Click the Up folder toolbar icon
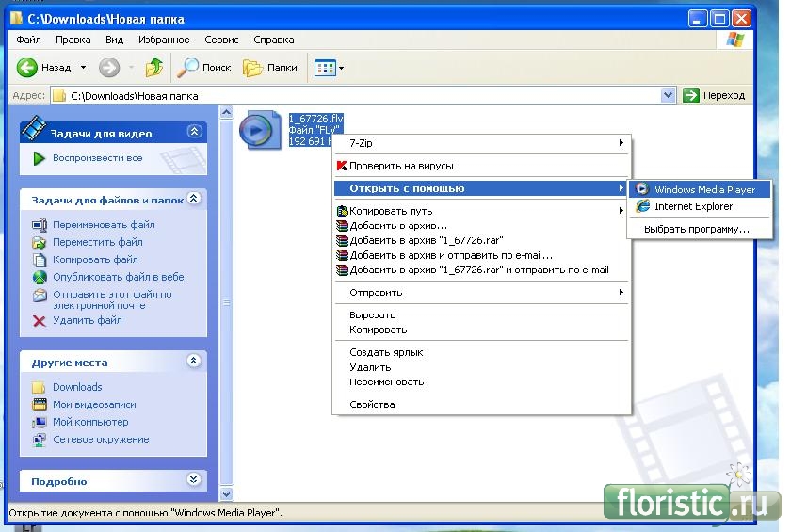 154,68
